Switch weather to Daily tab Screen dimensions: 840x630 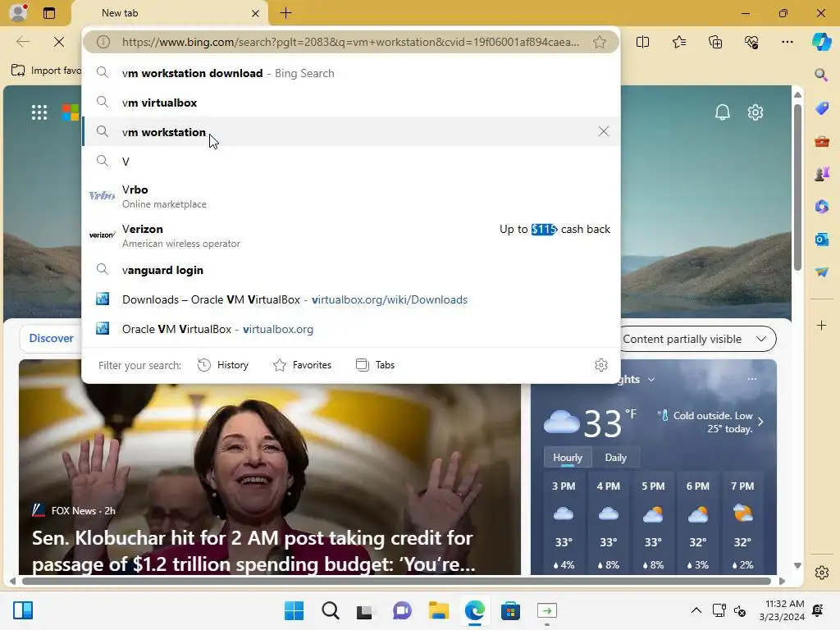(x=615, y=458)
